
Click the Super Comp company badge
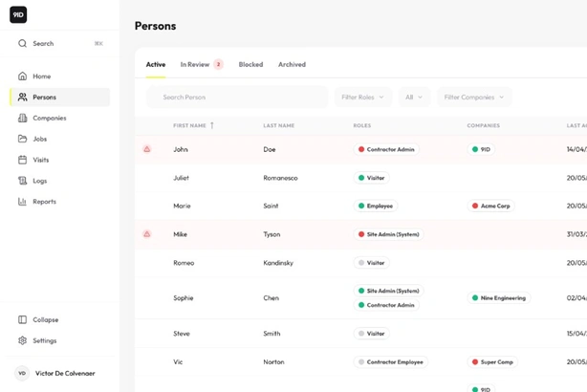[492, 362]
